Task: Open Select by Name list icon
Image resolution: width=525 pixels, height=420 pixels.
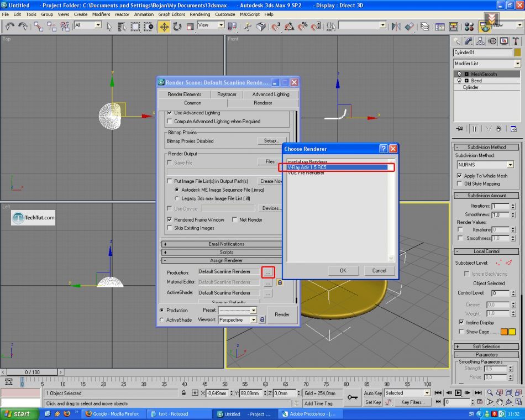Action: click(122, 27)
